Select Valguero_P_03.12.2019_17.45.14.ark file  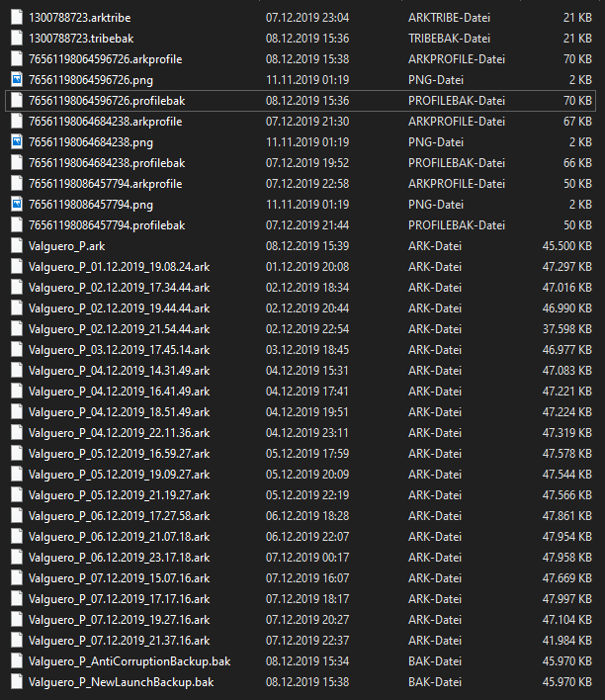tap(119, 349)
